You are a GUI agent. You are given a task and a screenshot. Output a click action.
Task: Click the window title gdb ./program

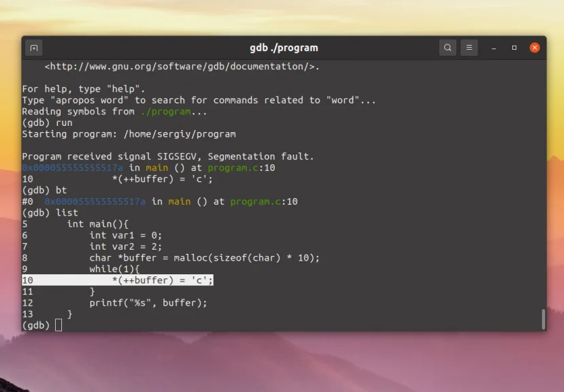[284, 48]
